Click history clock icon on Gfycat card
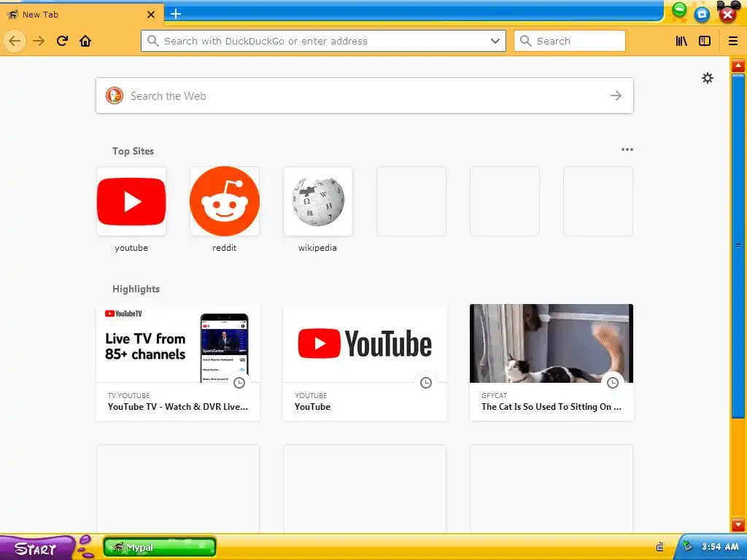Screen dimensions: 747x560 click(x=613, y=382)
